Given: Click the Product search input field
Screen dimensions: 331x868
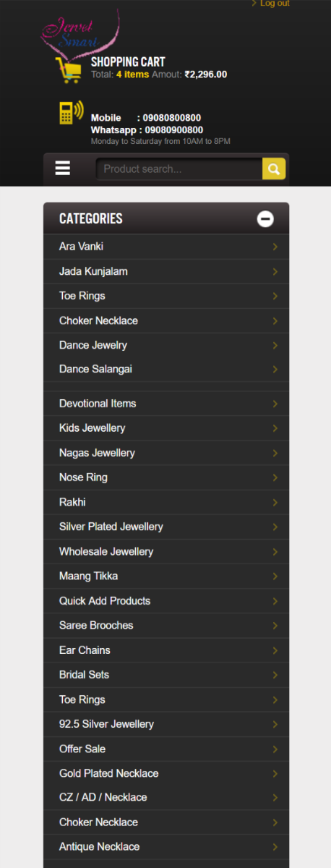Looking at the screenshot, I should pyautogui.click(x=179, y=169).
